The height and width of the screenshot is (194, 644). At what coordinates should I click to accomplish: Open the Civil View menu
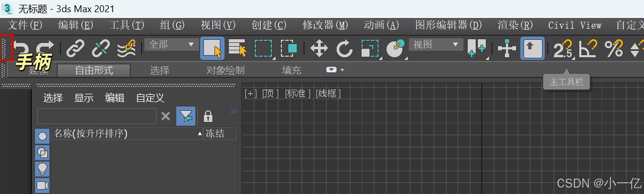575,25
